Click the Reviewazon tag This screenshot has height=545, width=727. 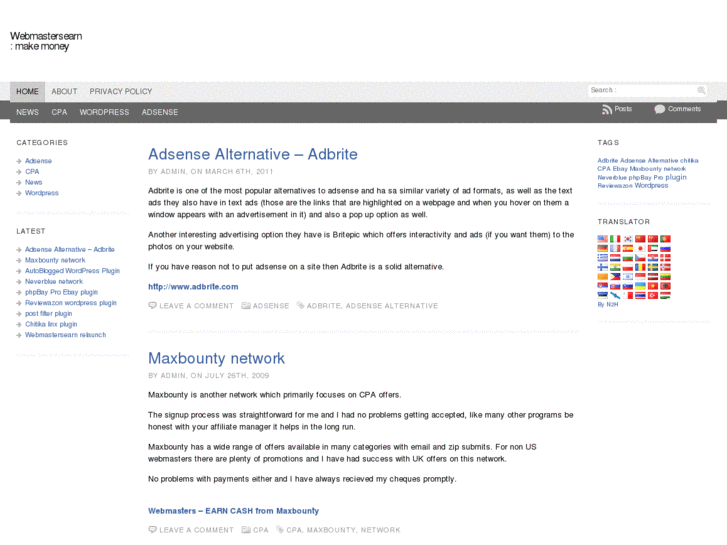coord(615,186)
